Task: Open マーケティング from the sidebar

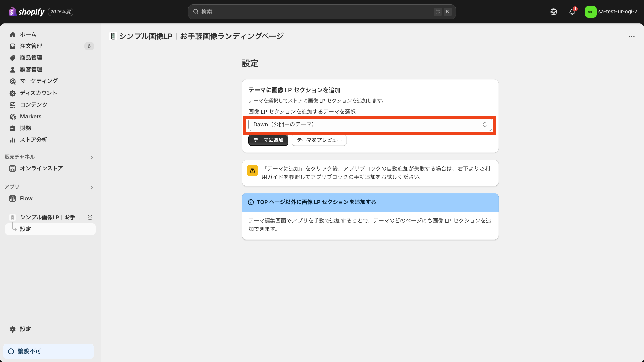Action: (x=38, y=81)
